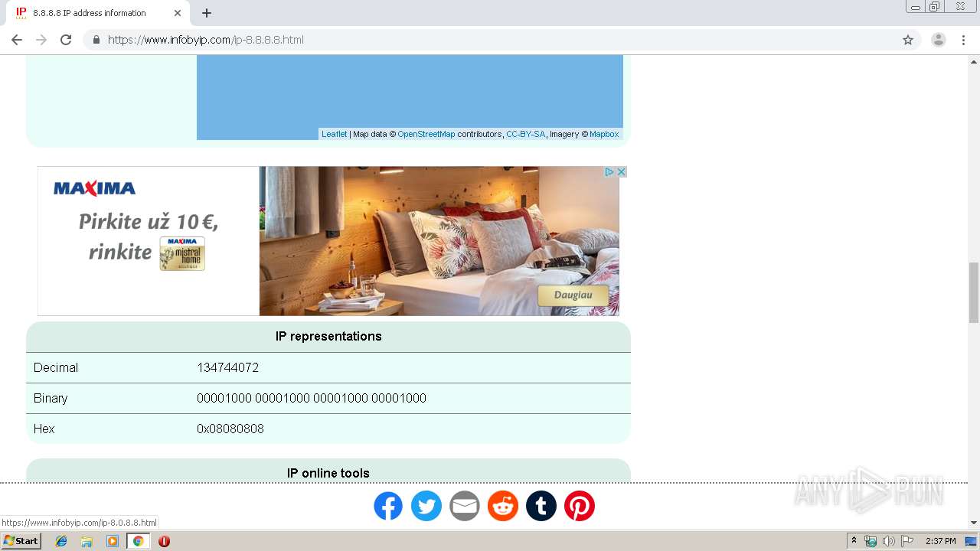Show hidden system tray icons
This screenshot has height=551, width=980.
854,541
